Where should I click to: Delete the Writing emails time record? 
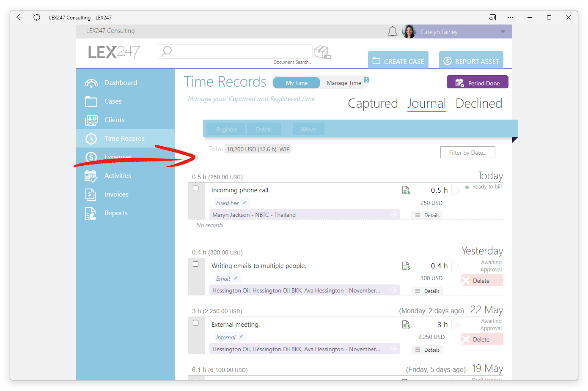[x=482, y=281]
